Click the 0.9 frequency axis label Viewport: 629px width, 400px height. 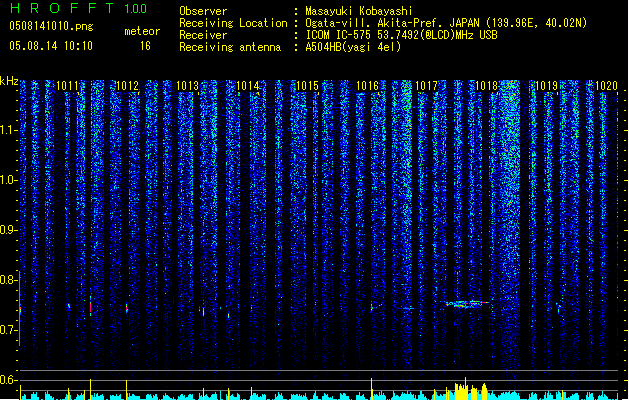(8, 230)
